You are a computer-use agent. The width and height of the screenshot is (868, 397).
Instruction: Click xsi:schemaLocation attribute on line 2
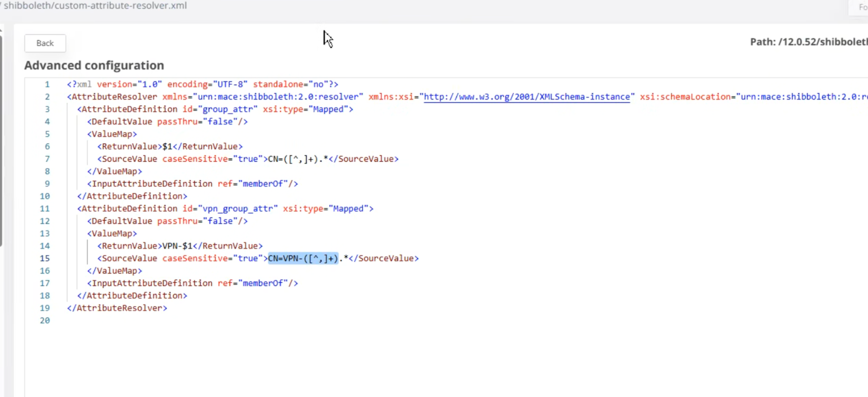tap(754, 97)
